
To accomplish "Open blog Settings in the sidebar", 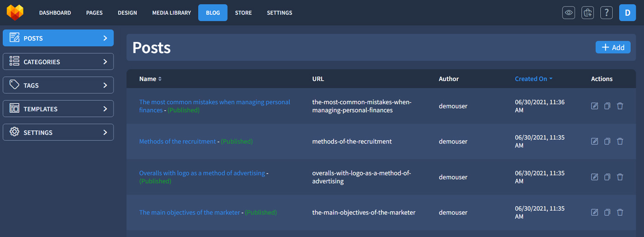I will click(x=58, y=133).
